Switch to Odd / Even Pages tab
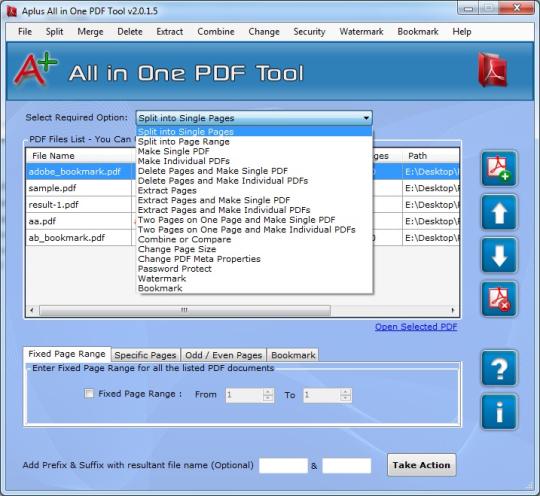Screen dimensions: 540x496 click(224, 355)
